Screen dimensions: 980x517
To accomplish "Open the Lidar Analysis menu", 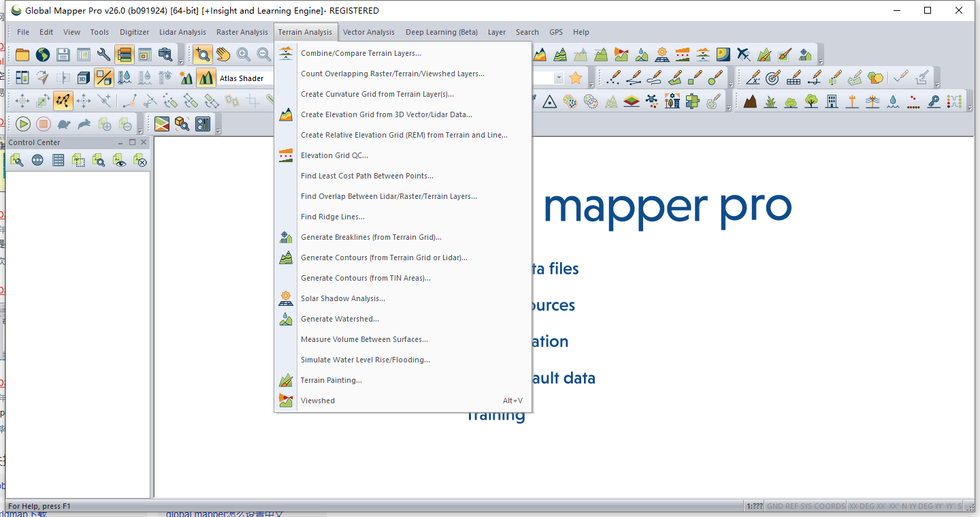I will pyautogui.click(x=182, y=32).
